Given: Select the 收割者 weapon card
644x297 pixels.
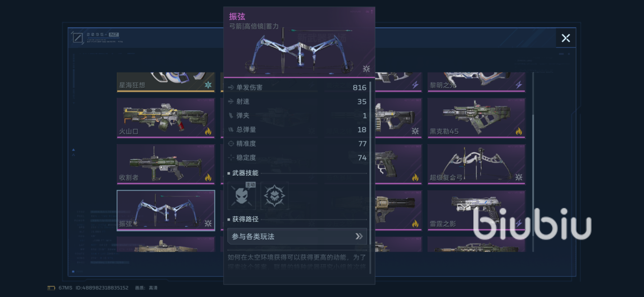Looking at the screenshot, I should click(166, 164).
